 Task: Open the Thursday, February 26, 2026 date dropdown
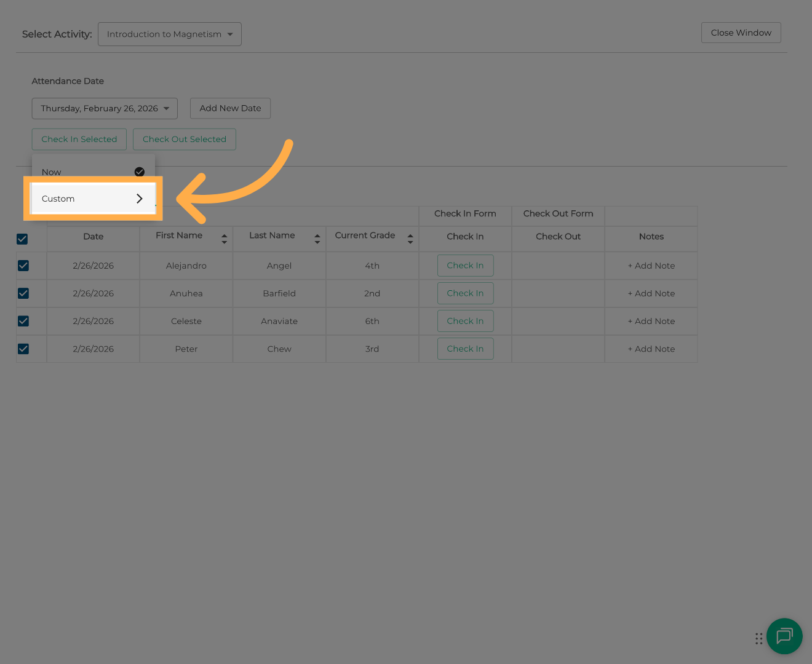pyautogui.click(x=104, y=108)
